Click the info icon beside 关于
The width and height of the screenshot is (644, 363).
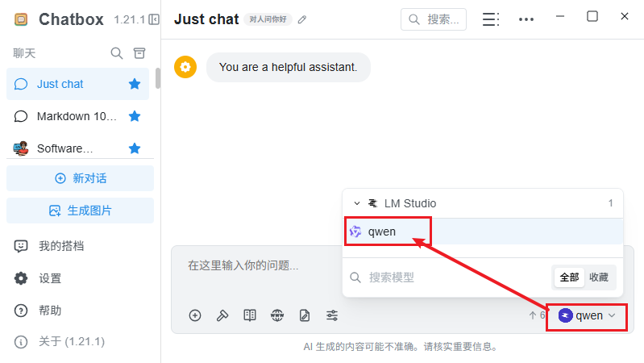[x=21, y=341]
